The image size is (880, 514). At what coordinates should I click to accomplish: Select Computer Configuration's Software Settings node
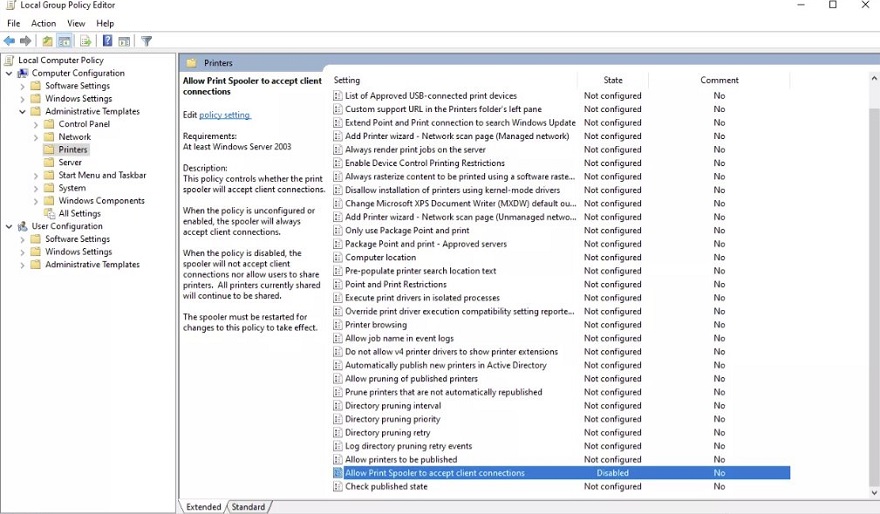(x=77, y=86)
